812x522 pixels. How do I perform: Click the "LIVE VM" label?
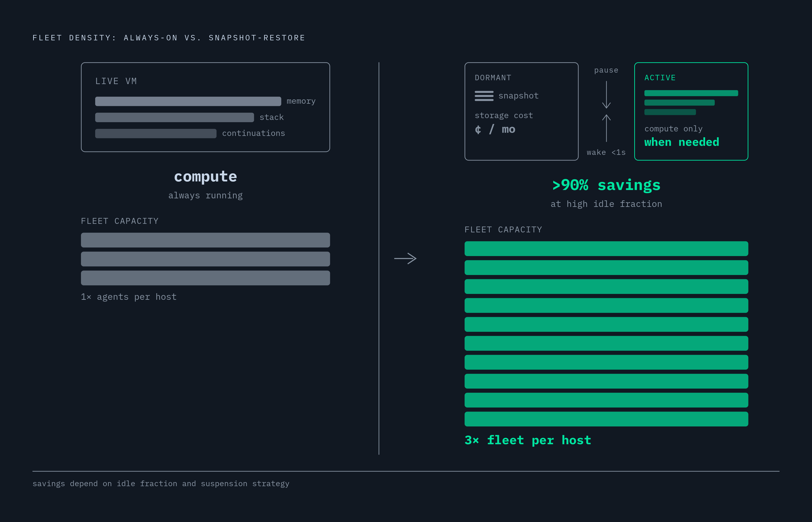point(116,81)
